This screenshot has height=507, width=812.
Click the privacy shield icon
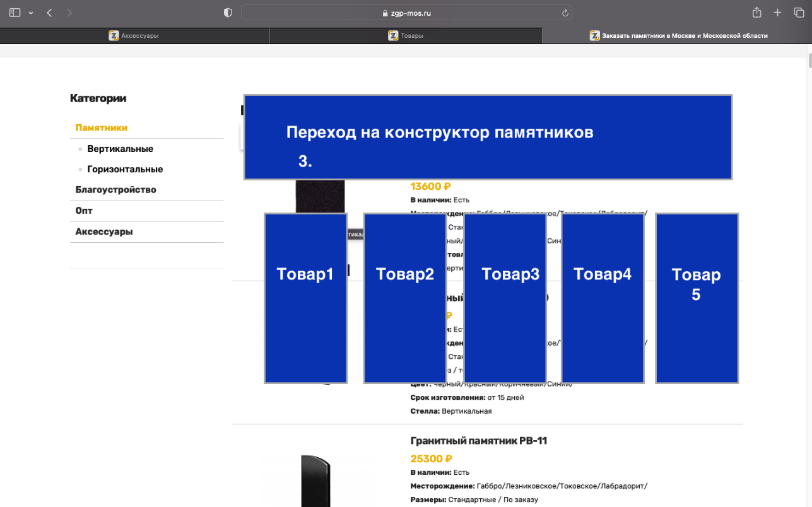coord(228,13)
